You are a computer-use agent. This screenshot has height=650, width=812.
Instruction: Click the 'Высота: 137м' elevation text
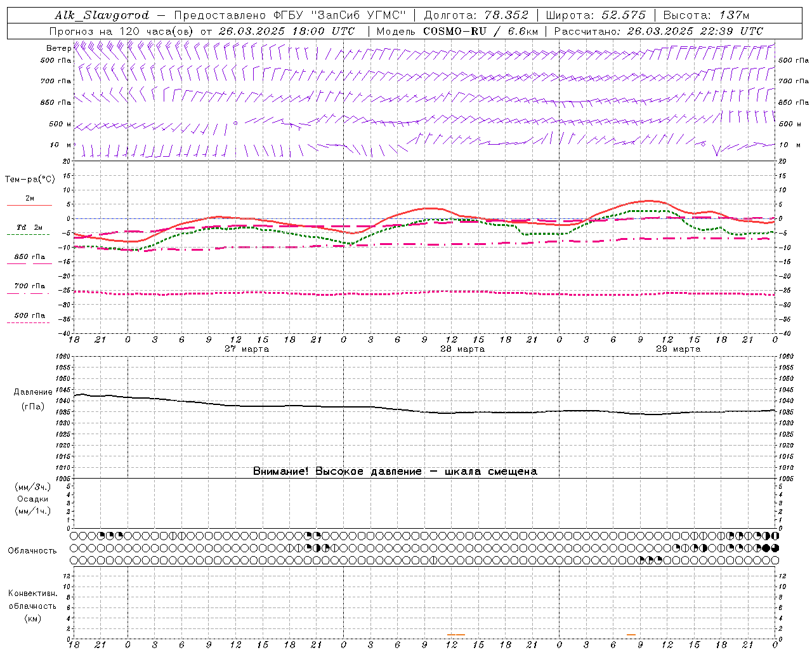pos(706,15)
